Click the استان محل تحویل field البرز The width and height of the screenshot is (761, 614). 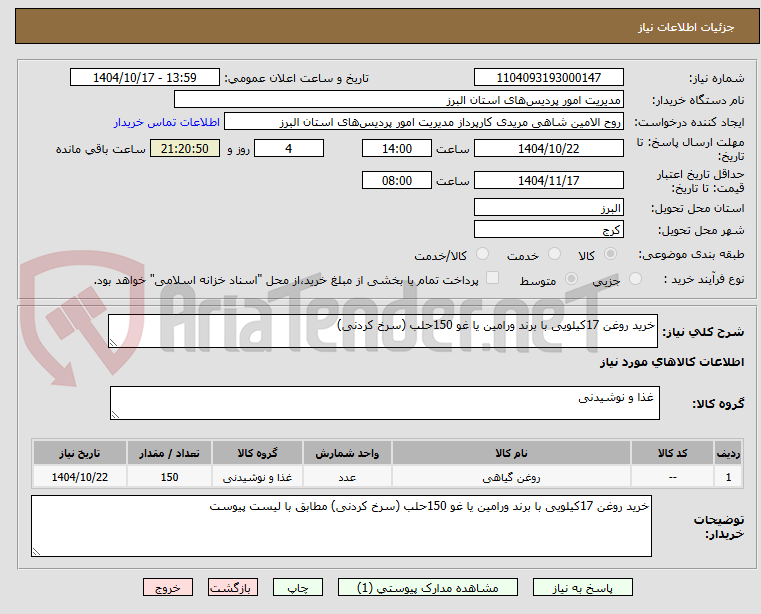coord(548,208)
